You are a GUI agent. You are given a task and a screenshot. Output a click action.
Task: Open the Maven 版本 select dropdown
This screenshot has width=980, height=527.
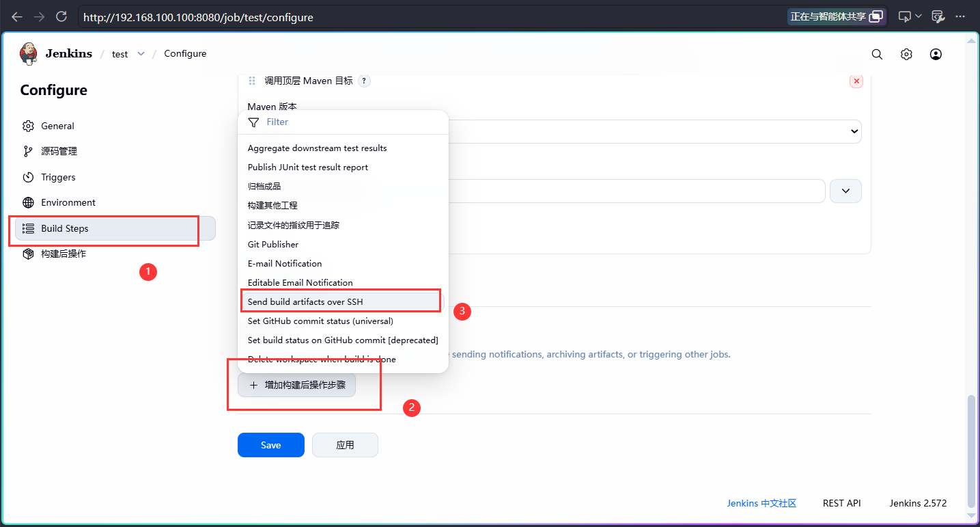tap(654, 131)
